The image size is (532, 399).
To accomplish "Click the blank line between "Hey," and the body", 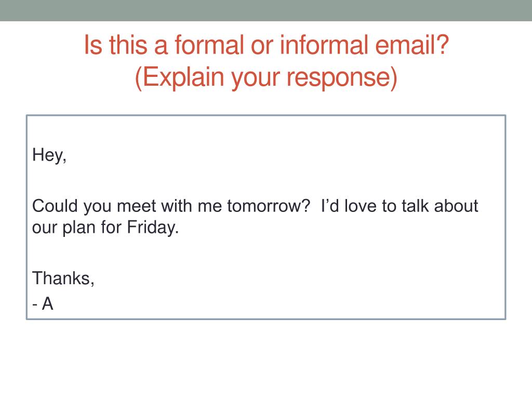I will point(266,180).
